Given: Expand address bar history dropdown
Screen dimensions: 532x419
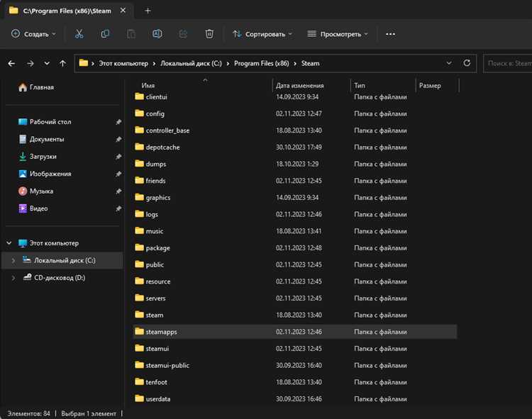Looking at the screenshot, I should click(x=449, y=63).
